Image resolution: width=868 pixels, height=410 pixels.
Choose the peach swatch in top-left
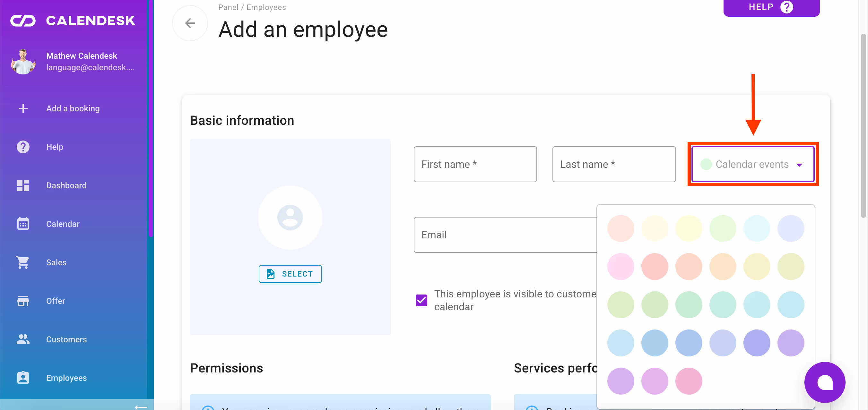click(x=620, y=228)
